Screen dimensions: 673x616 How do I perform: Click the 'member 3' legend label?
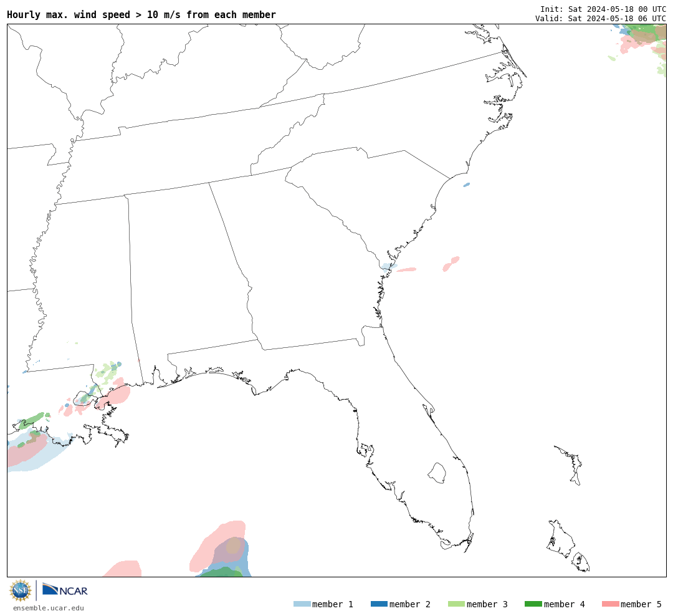[x=487, y=604]
